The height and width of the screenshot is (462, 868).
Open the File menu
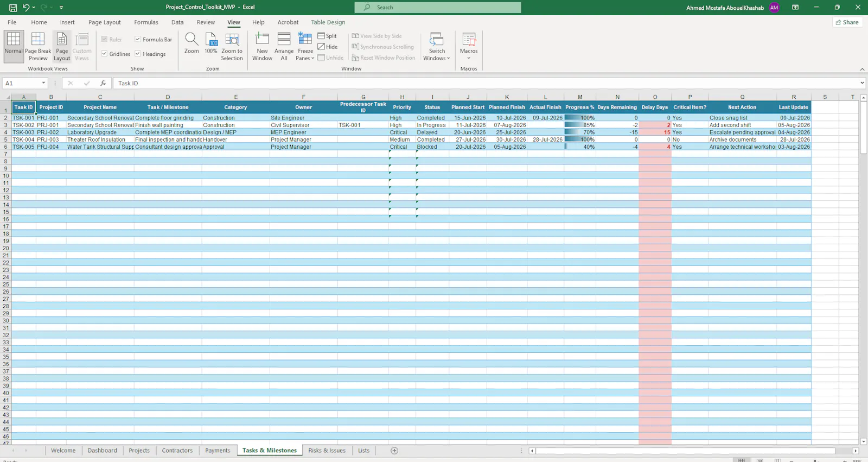[x=12, y=22]
